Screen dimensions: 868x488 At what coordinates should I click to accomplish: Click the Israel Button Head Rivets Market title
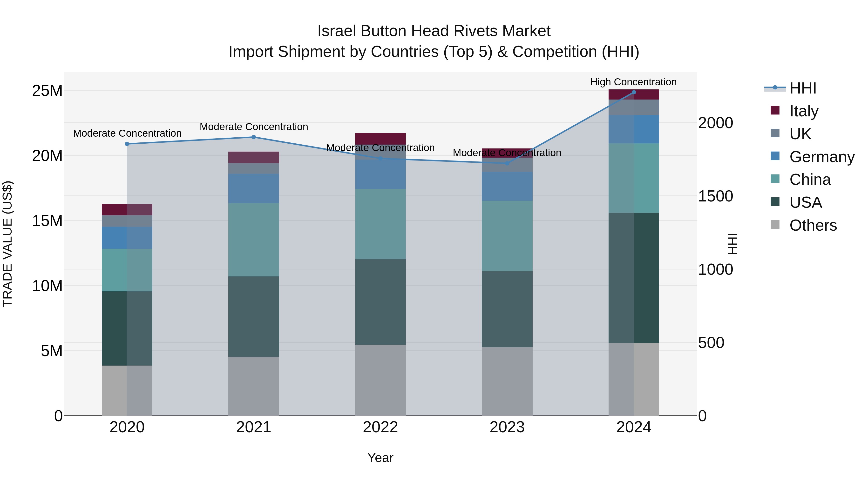pos(434,31)
